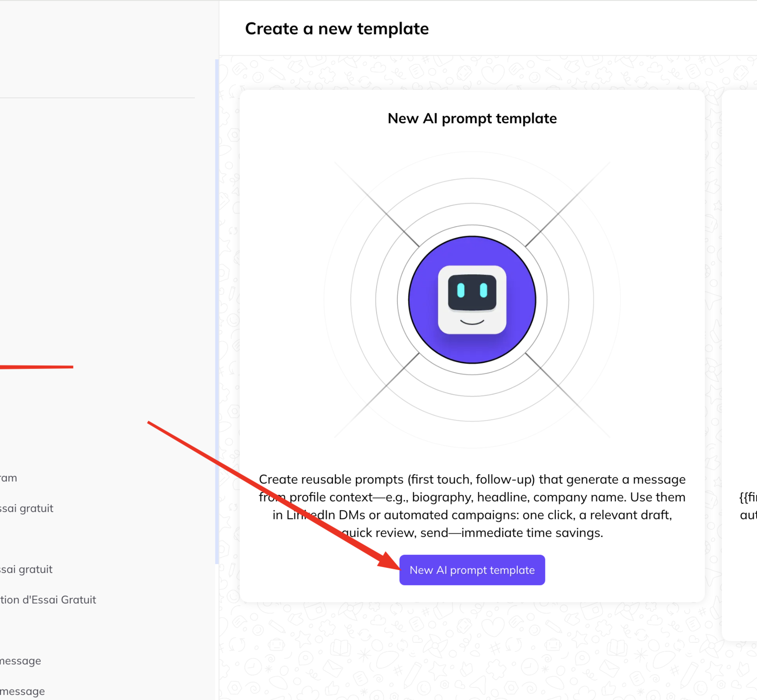Viewport: 757px width, 700px height.
Task: Click the 'New AI prompt template' card heading
Action: click(x=472, y=118)
